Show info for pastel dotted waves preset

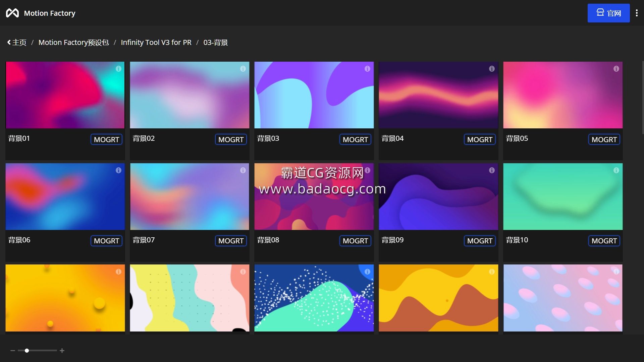(243, 272)
